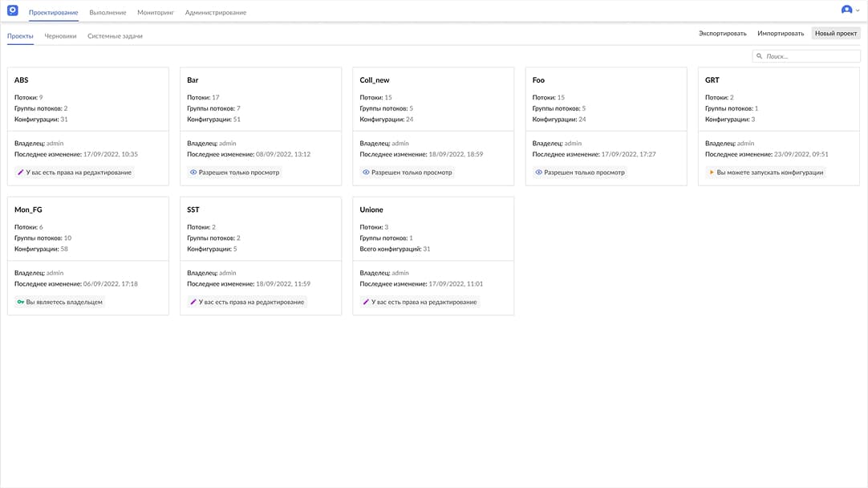Viewport: 868px width, 488px height.
Task: Click the eye icon on the Foo card
Action: 537,171
